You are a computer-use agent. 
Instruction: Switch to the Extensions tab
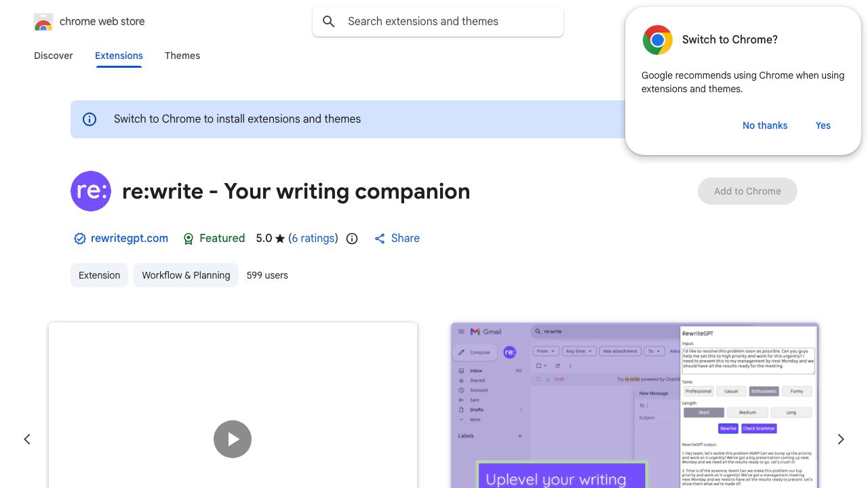tap(119, 56)
